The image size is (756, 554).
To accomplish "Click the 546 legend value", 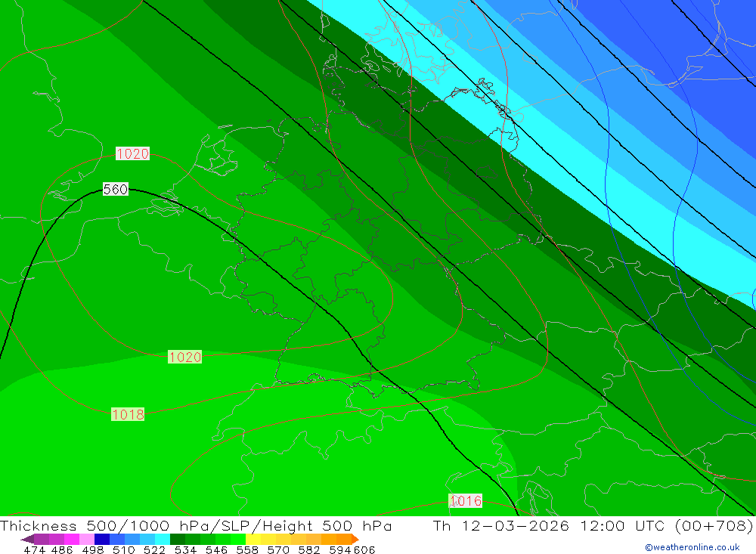I will pyautogui.click(x=216, y=549).
